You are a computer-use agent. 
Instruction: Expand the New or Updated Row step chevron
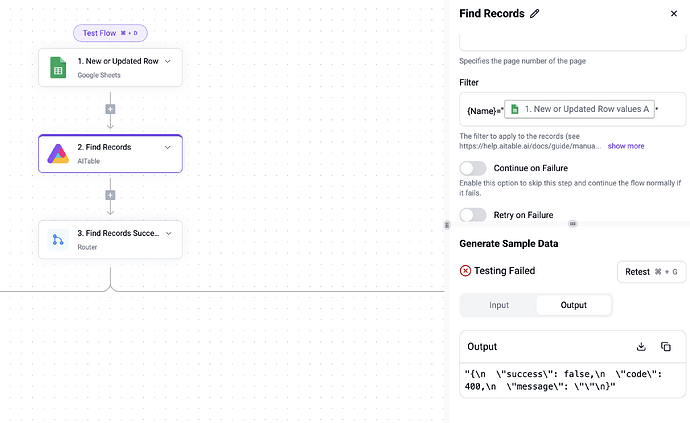(168, 61)
